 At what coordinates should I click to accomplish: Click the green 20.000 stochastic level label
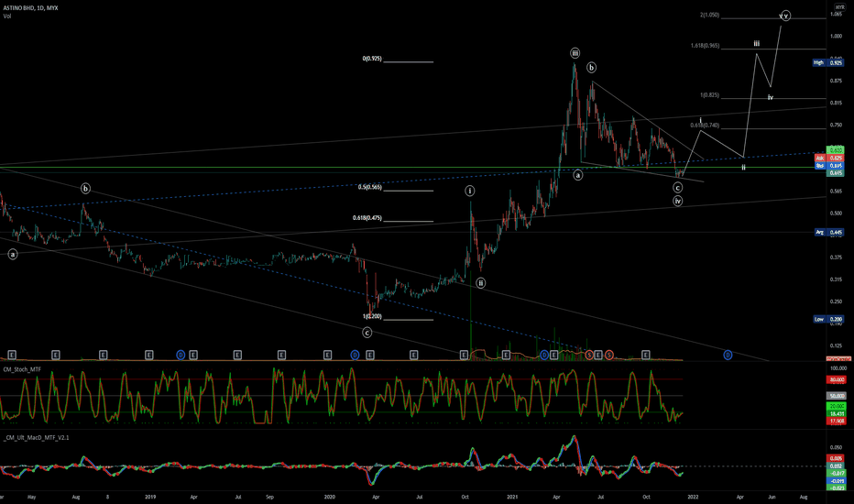(836, 407)
